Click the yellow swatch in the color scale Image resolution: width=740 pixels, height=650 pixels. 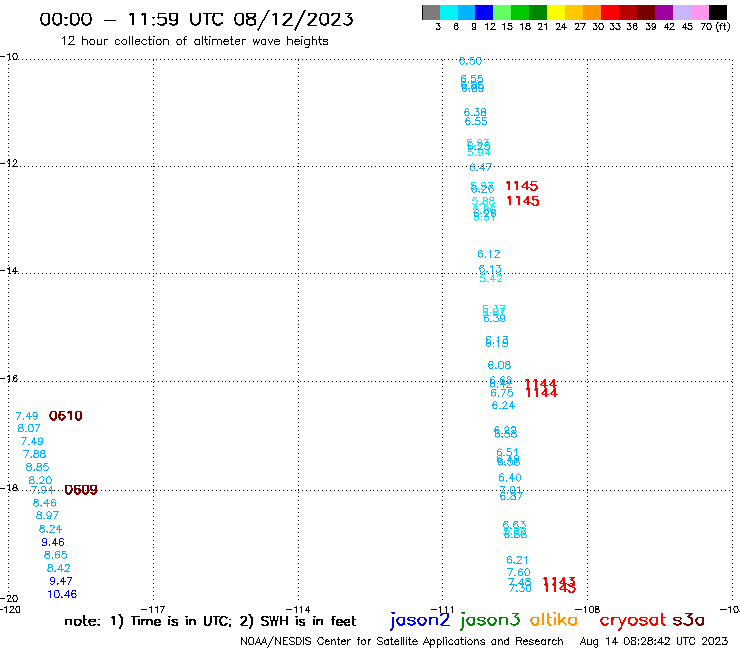556,12
